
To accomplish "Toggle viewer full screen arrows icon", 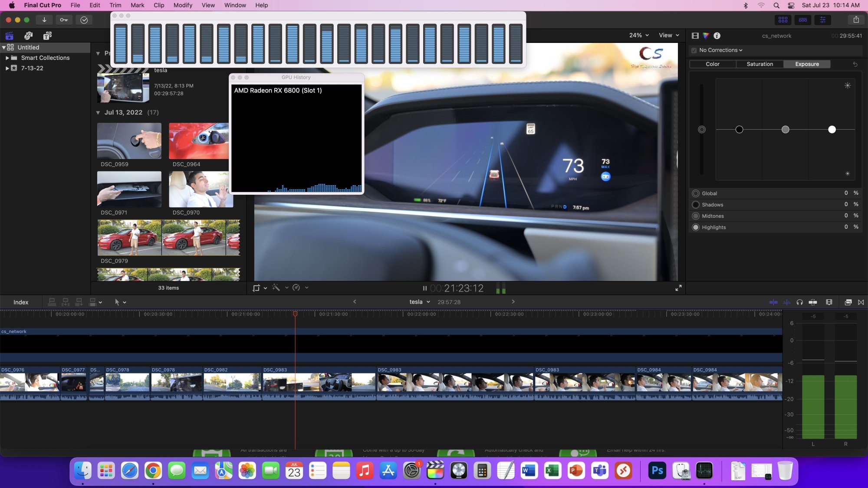I will pyautogui.click(x=678, y=288).
